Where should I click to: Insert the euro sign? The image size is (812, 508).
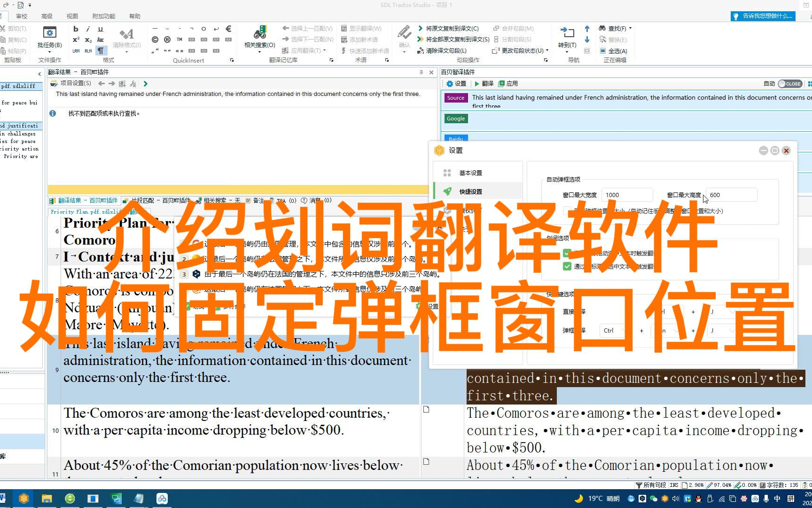(x=228, y=29)
